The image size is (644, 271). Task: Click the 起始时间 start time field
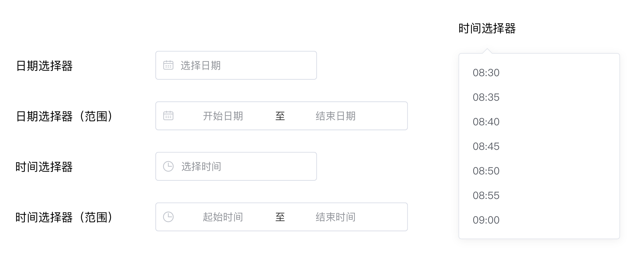pos(223,217)
